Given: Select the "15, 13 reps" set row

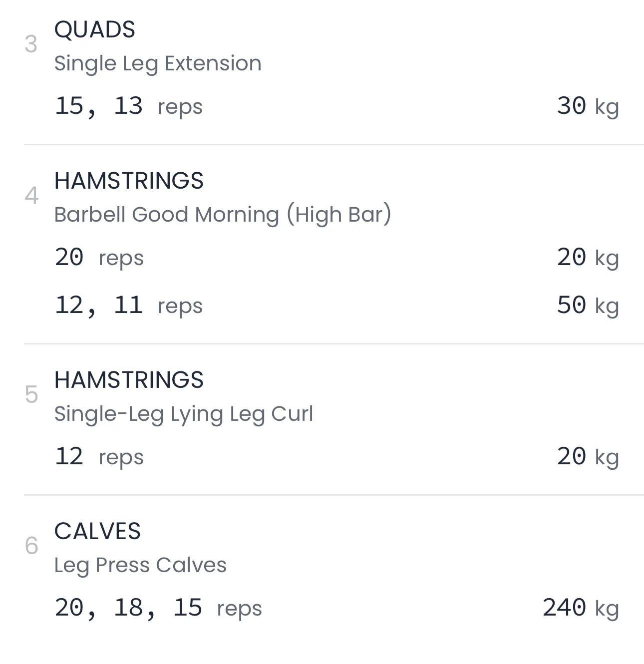Looking at the screenshot, I should point(128,106).
